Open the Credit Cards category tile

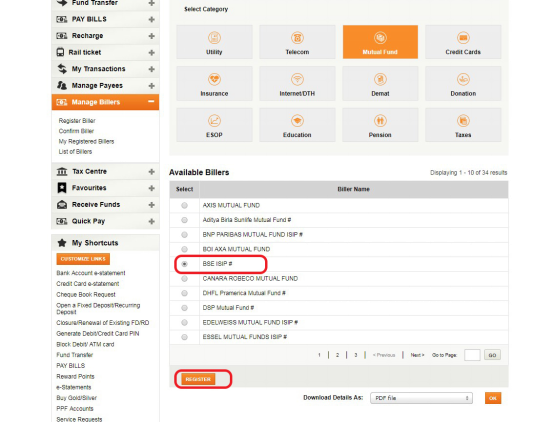click(x=463, y=42)
